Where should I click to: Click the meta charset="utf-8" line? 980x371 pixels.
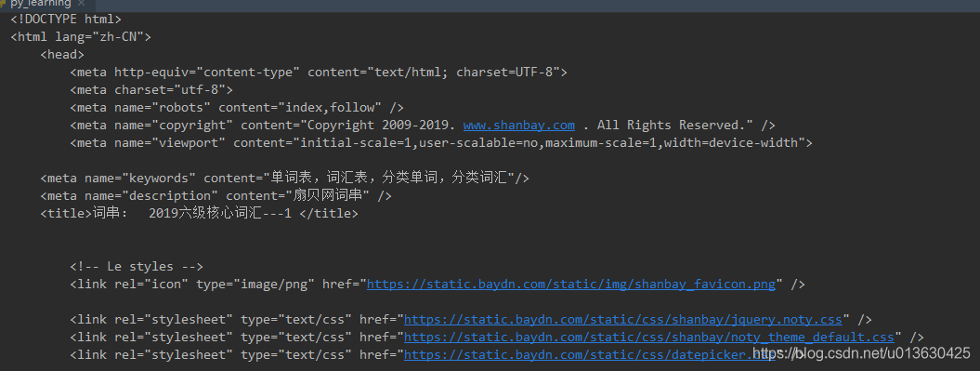pos(151,89)
